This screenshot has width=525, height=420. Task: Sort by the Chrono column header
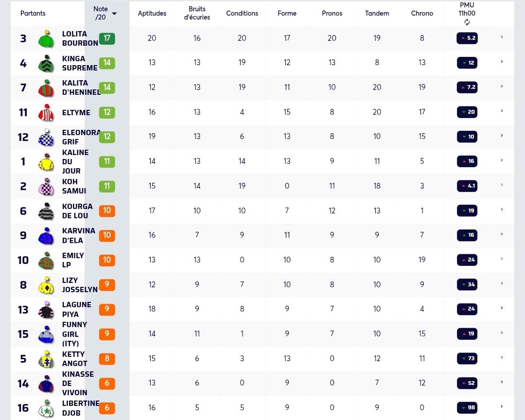422,14
